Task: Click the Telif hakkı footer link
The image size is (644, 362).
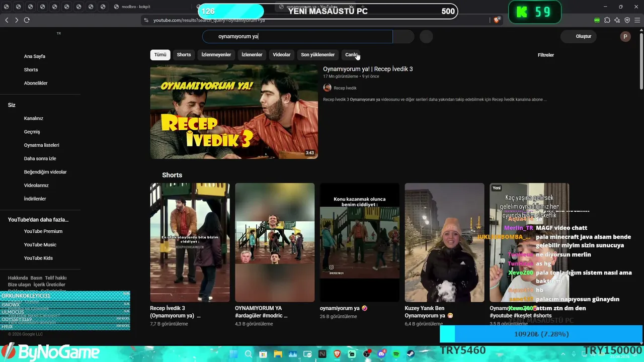Action: click(56, 278)
